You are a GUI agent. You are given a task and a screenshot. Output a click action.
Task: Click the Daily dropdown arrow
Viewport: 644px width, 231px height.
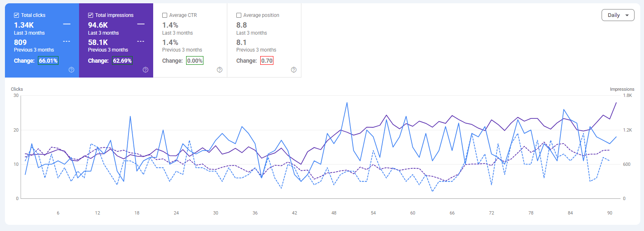627,15
